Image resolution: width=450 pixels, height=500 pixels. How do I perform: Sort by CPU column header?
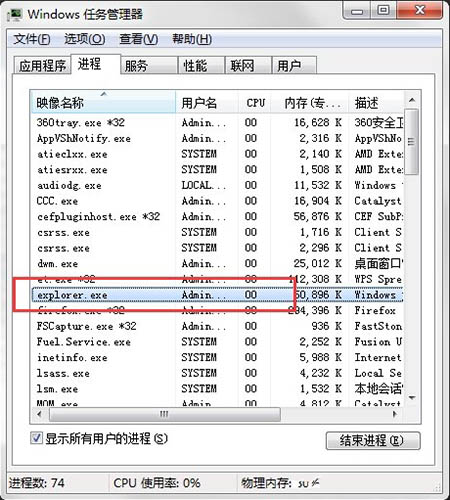(255, 103)
